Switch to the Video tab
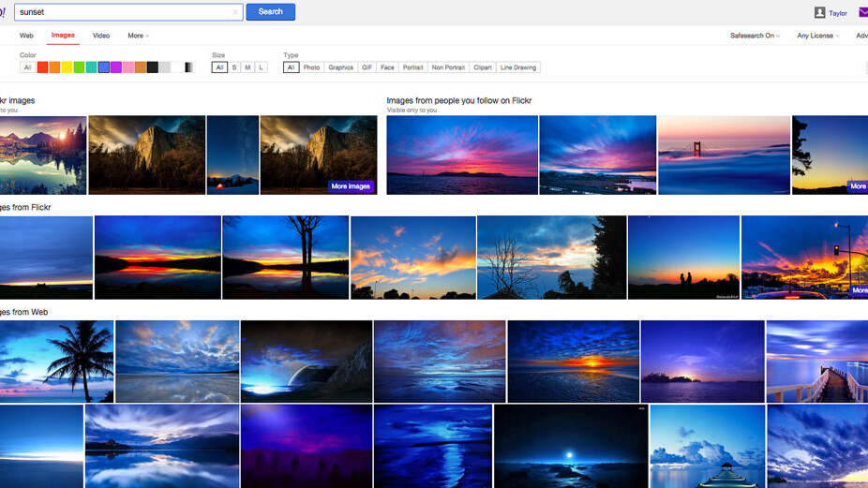This screenshot has width=868, height=488. click(101, 36)
